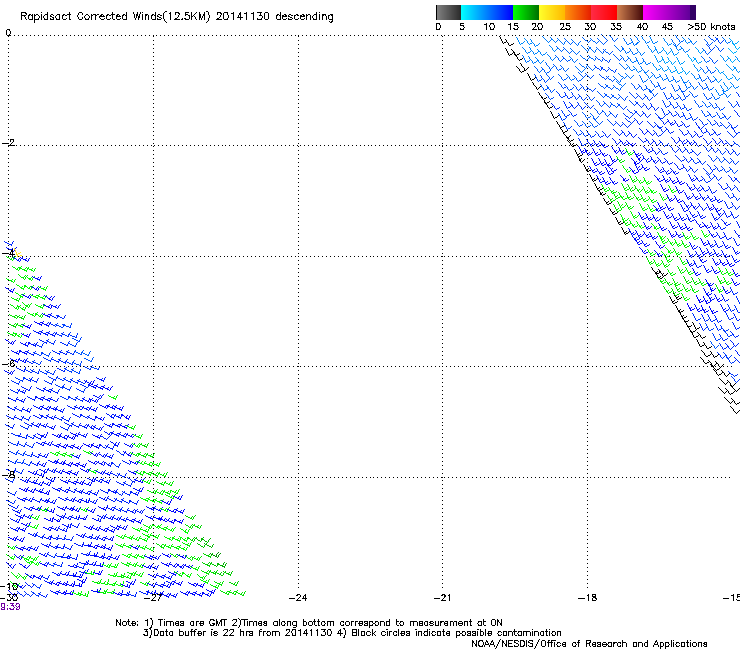This screenshot has width=740, height=650.
Task: Click the legend label '25'
Action: [x=565, y=27]
